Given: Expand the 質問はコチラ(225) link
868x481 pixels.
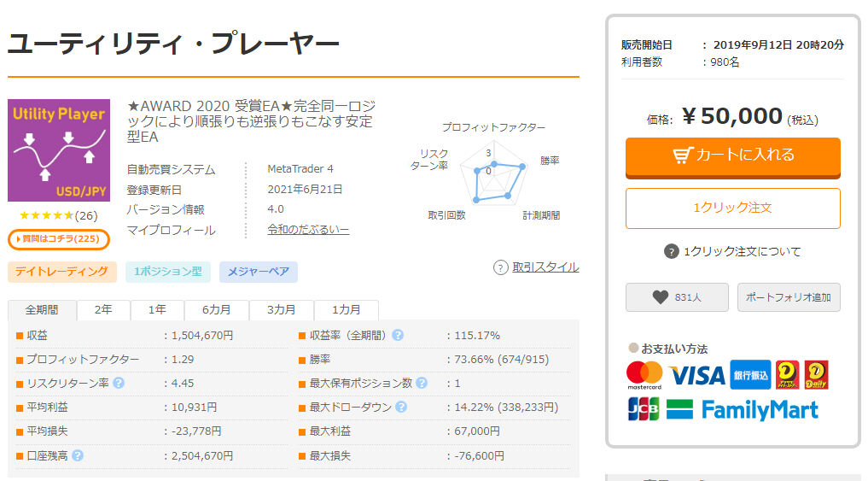Looking at the screenshot, I should (59, 239).
